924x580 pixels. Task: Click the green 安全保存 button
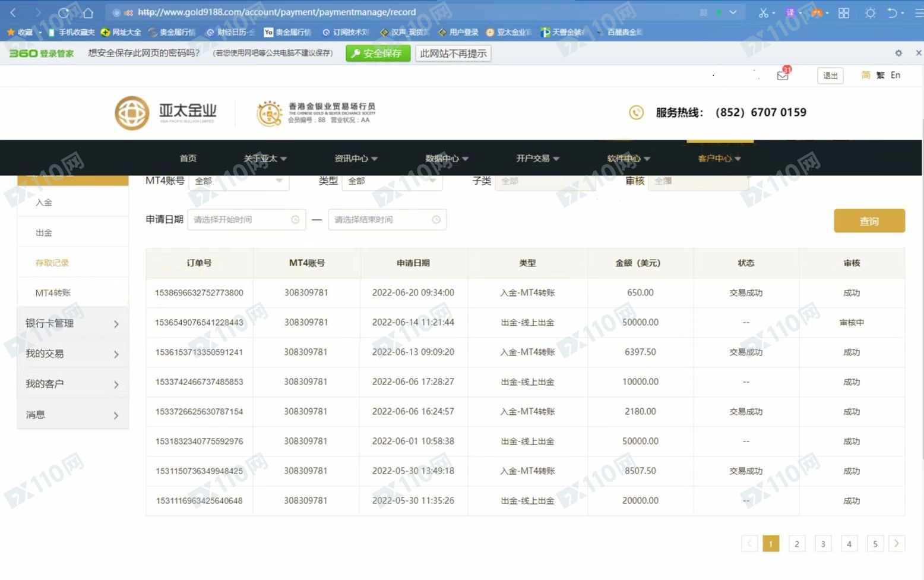[378, 53]
